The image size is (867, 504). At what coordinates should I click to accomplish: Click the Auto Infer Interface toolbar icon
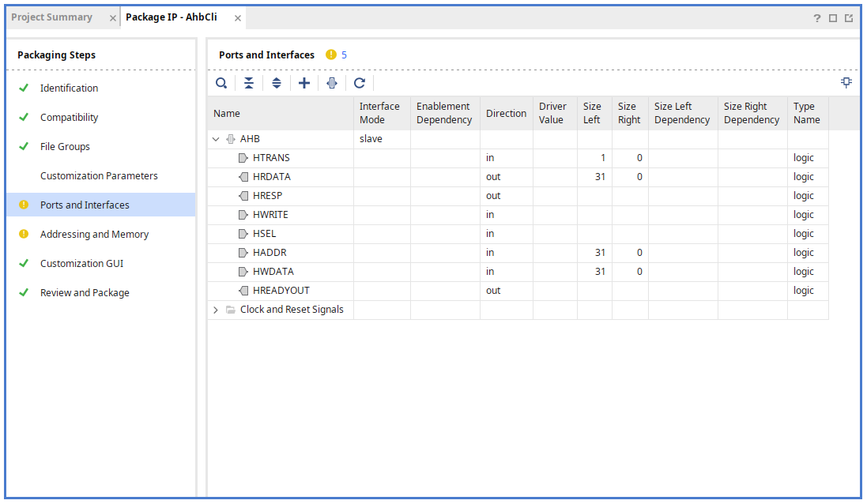(332, 83)
